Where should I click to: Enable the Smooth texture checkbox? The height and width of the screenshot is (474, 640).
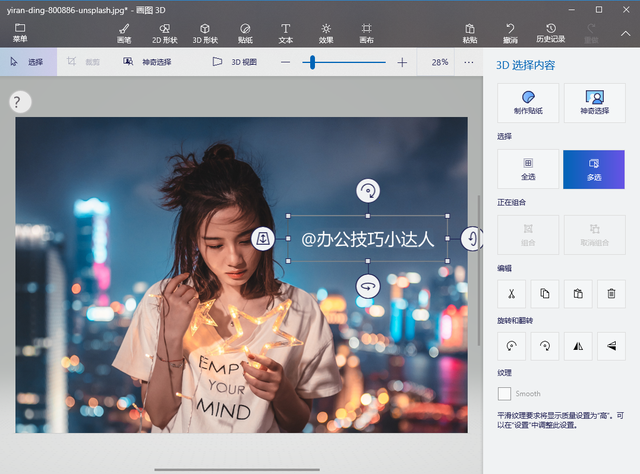tap(505, 394)
